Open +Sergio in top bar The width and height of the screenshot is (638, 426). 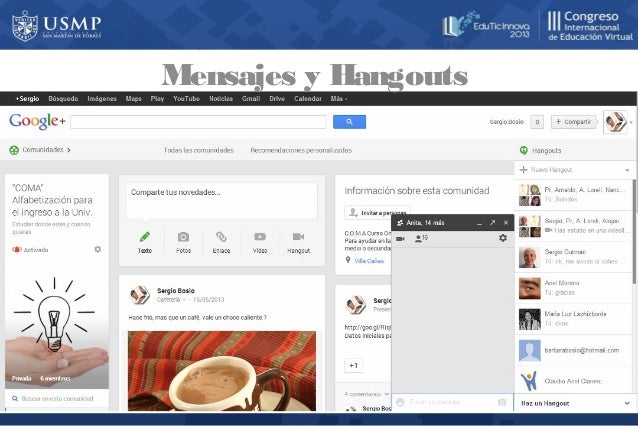(x=27, y=98)
